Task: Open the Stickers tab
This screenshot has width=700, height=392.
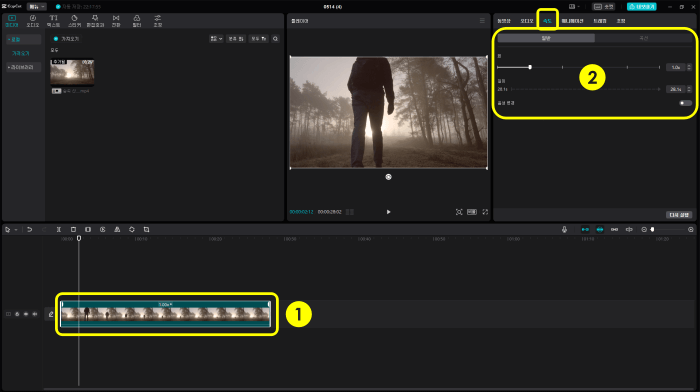Action: [74, 21]
